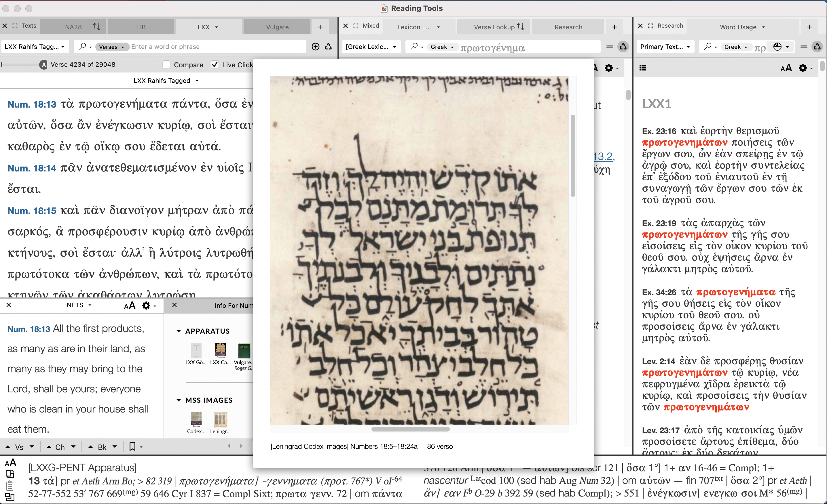Open the Codex Sinaiticus images icon
827x504 pixels.
[x=196, y=420]
